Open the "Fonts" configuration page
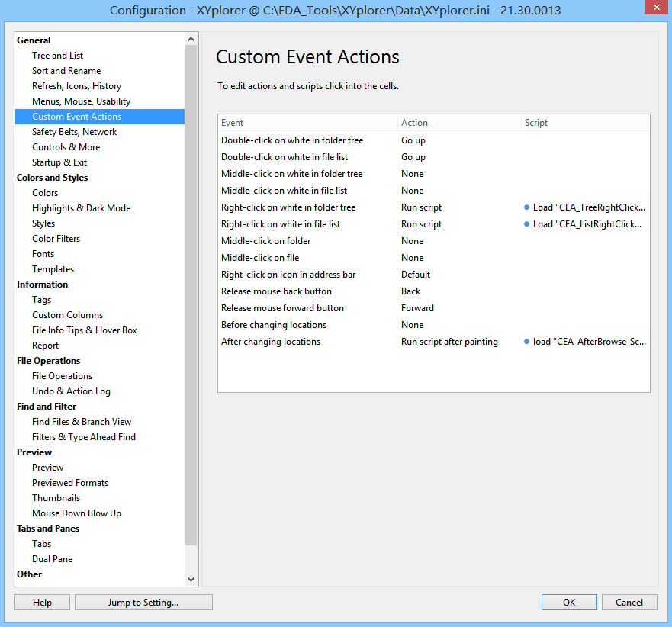The width and height of the screenshot is (672, 627). 43,253
